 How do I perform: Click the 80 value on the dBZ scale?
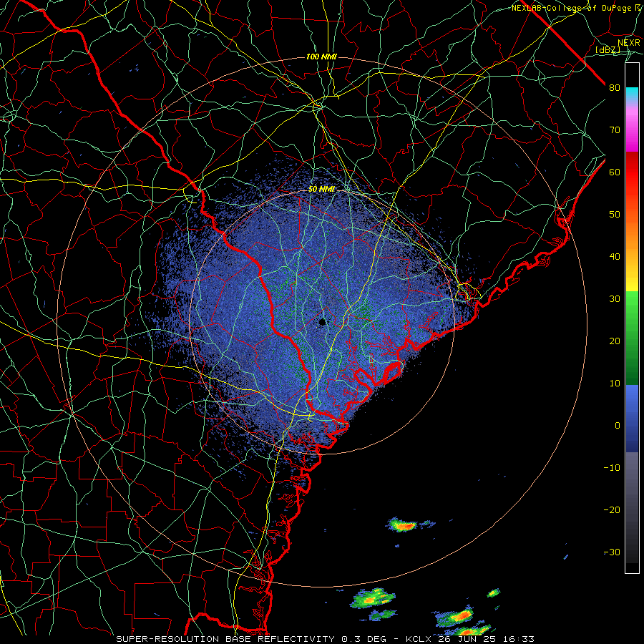[615, 88]
